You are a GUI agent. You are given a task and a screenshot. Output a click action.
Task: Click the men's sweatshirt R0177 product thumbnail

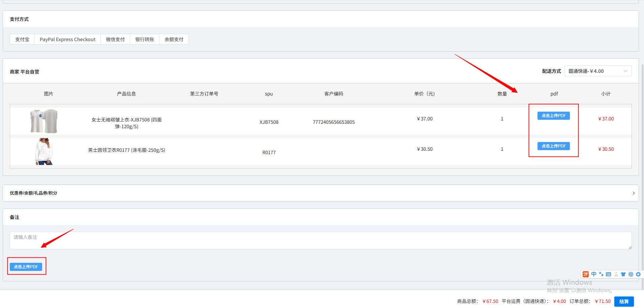[44, 151]
